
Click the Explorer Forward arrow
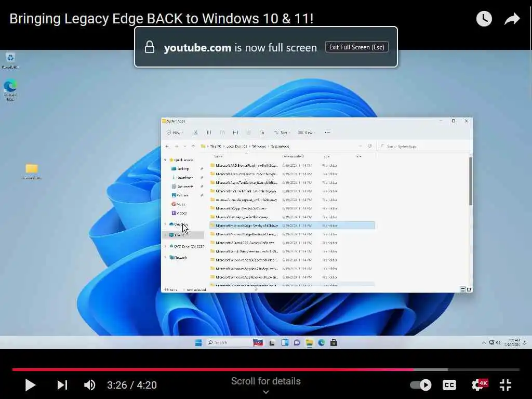pos(177,146)
